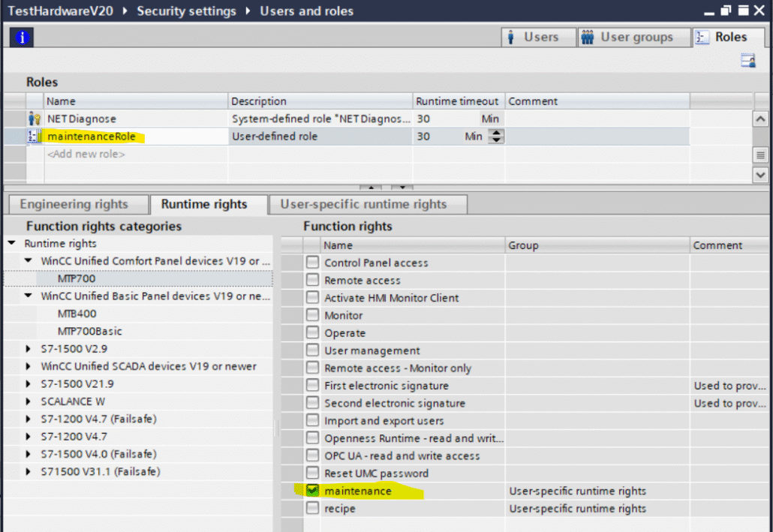Click the User groups tab icon
Image resolution: width=773 pixels, height=532 pixels.
(x=588, y=38)
